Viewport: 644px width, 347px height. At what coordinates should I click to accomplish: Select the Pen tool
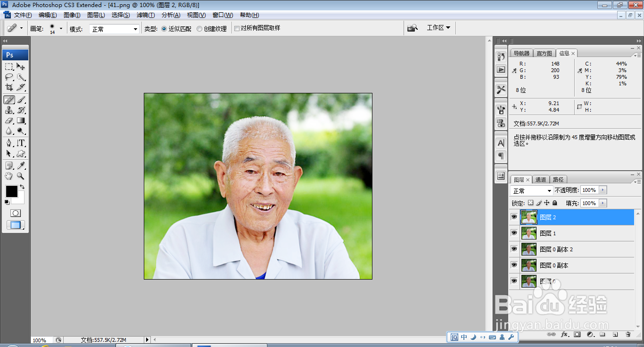coord(9,143)
